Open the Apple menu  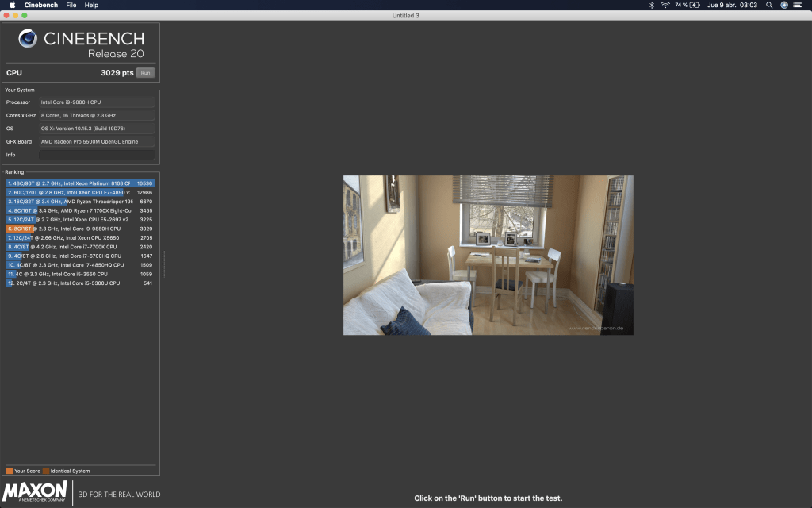click(x=12, y=5)
